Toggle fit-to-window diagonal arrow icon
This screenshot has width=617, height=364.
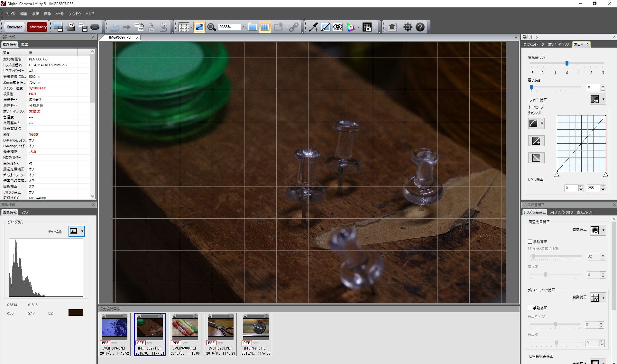[199, 27]
